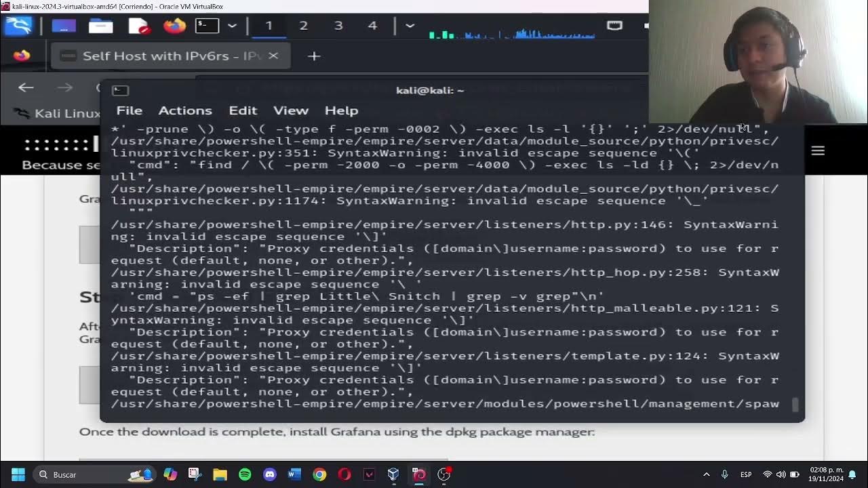
Task: Select the Self Host with IPv6rs tab
Action: (171, 56)
